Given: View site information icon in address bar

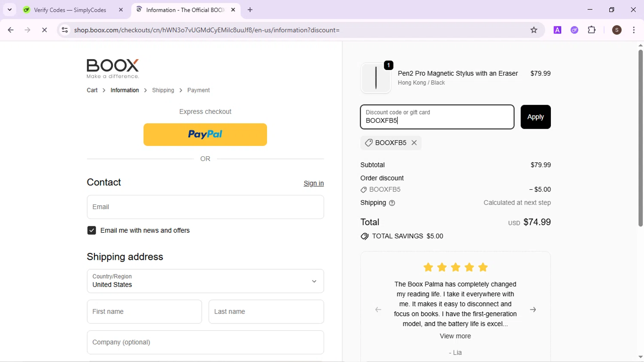Looking at the screenshot, I should click(x=65, y=30).
